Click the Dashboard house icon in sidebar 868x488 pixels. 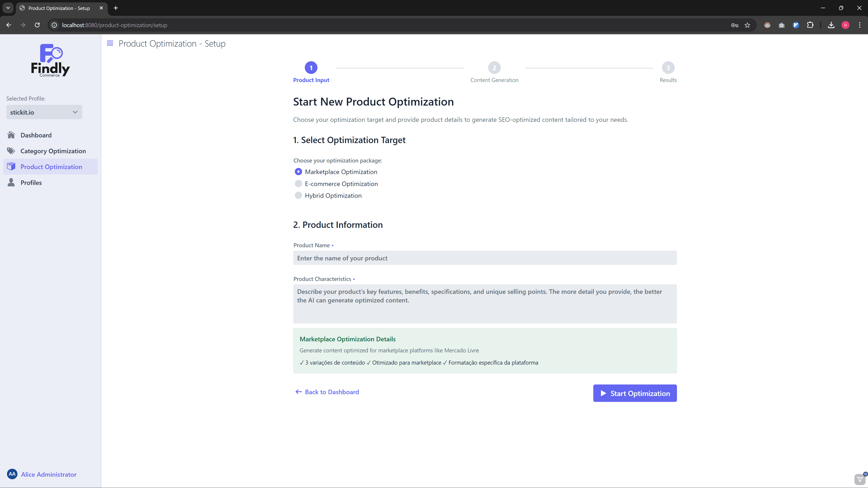[11, 135]
